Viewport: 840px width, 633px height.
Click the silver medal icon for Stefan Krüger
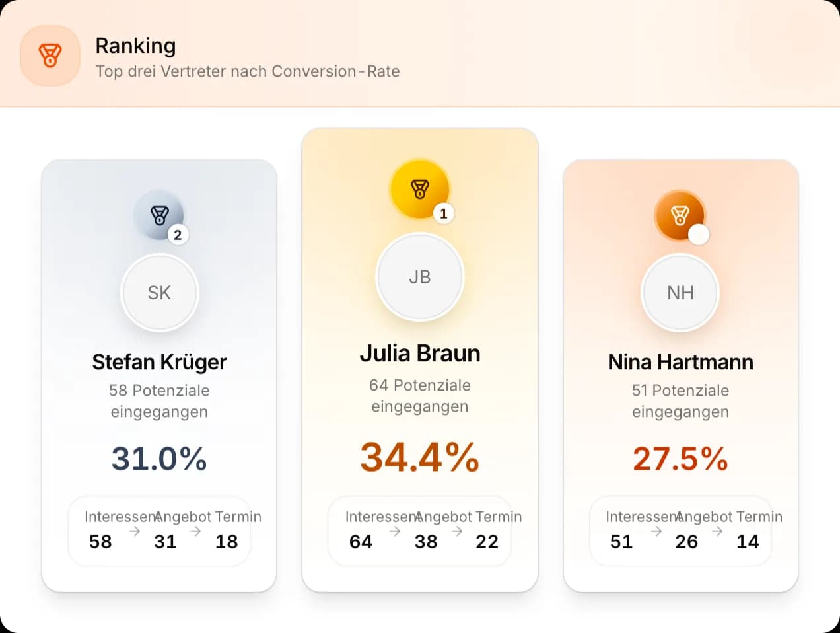(x=160, y=215)
